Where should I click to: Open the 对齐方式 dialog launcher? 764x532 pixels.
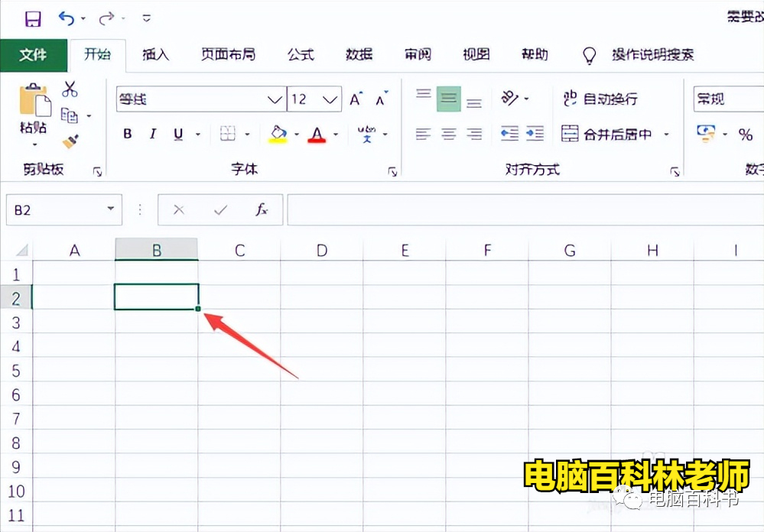coord(675,171)
